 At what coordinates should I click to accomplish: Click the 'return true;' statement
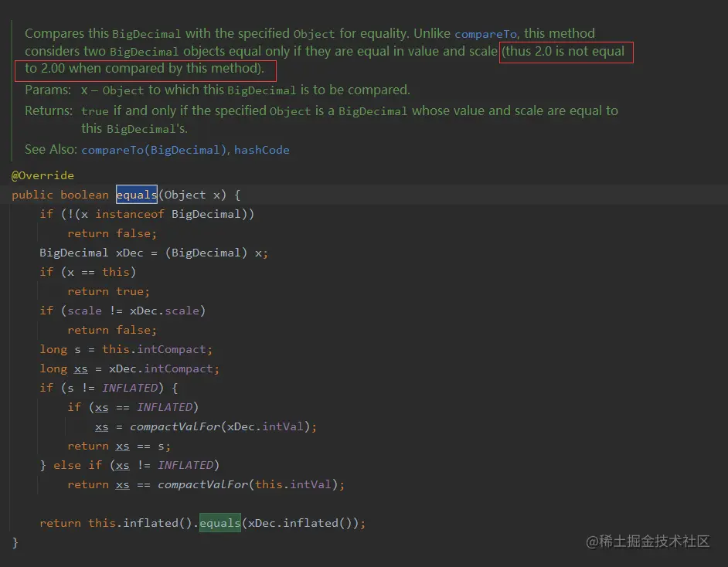pyautogui.click(x=109, y=291)
